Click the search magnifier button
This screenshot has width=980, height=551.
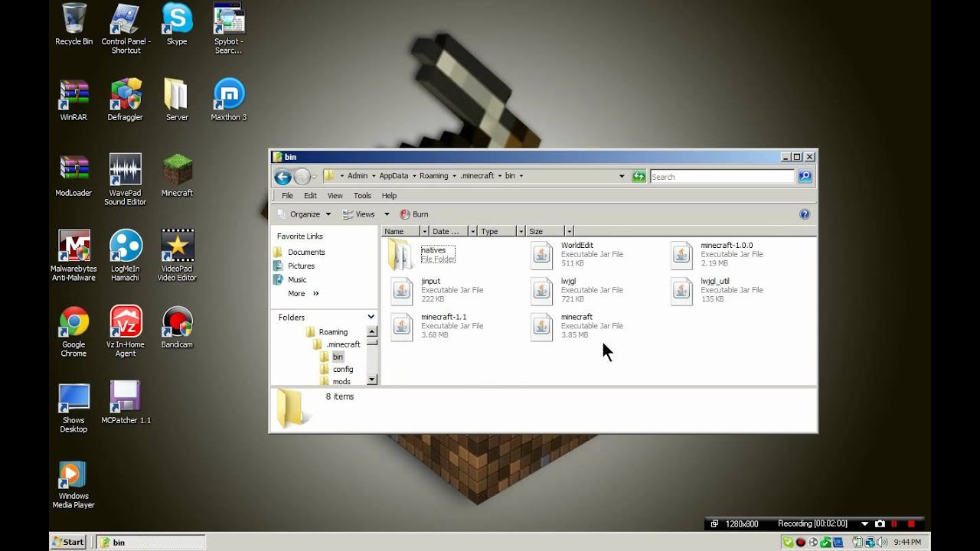805,176
